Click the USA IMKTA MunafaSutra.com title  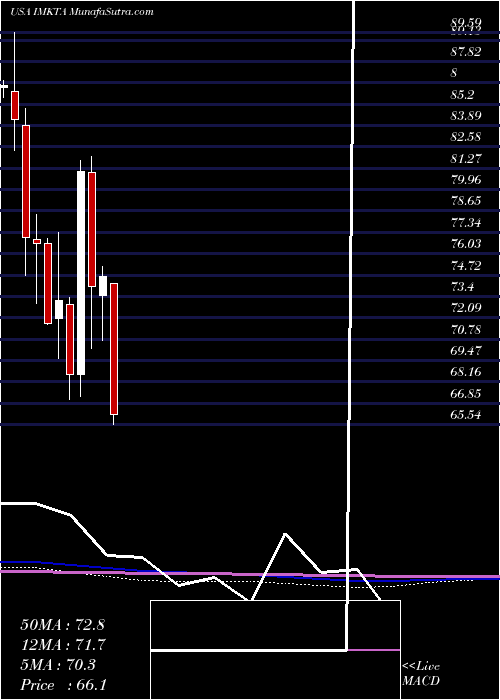82,12
